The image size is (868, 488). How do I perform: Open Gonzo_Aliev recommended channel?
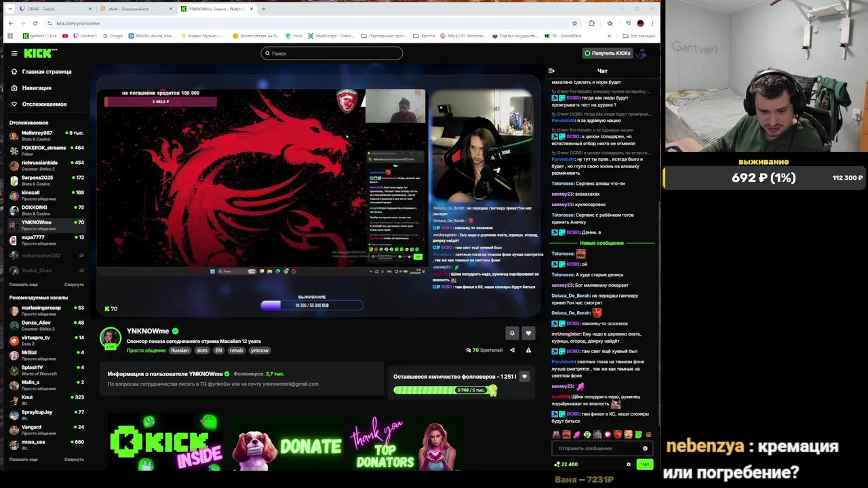[x=46, y=325]
